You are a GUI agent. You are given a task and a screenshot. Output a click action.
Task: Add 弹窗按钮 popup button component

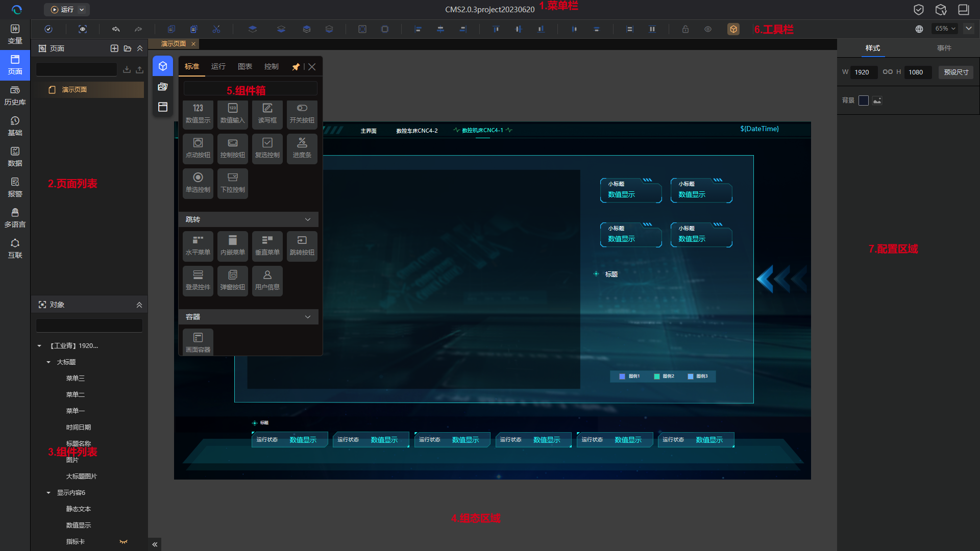[233, 281]
